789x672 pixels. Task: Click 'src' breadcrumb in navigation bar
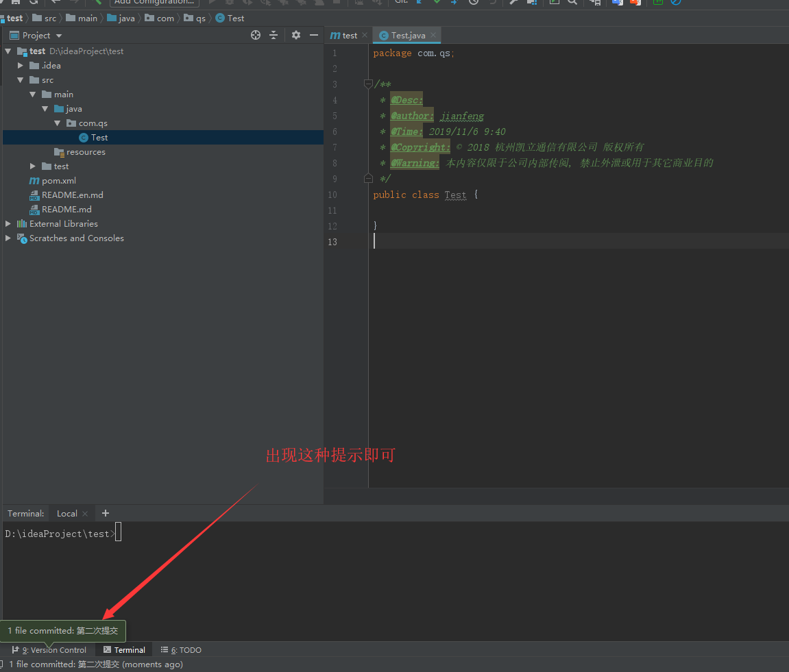click(45, 18)
